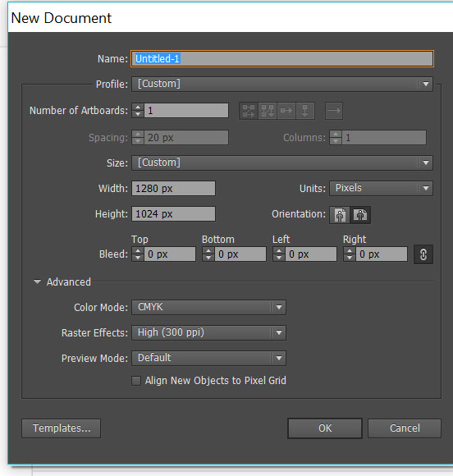Select Grid by Column artboard layout icon

[268, 111]
